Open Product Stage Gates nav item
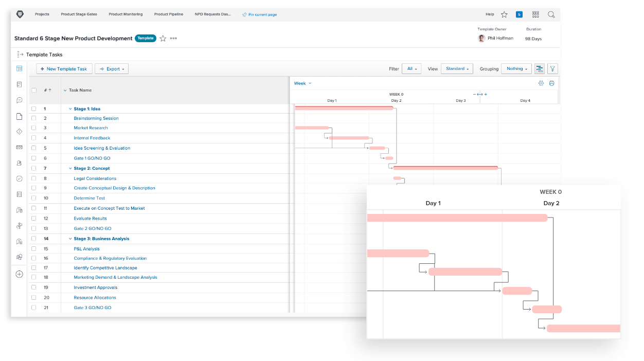This screenshot has width=644, height=361. (x=79, y=14)
